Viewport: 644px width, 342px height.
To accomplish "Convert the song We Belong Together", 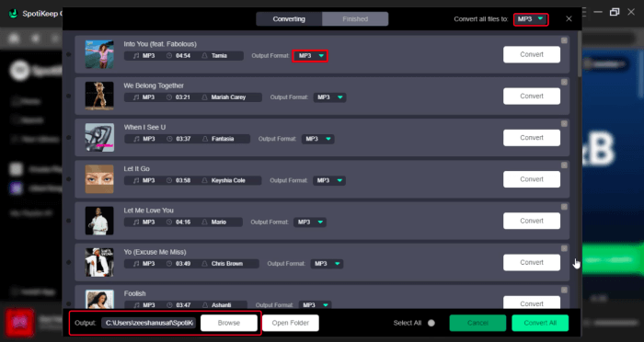I will (532, 96).
